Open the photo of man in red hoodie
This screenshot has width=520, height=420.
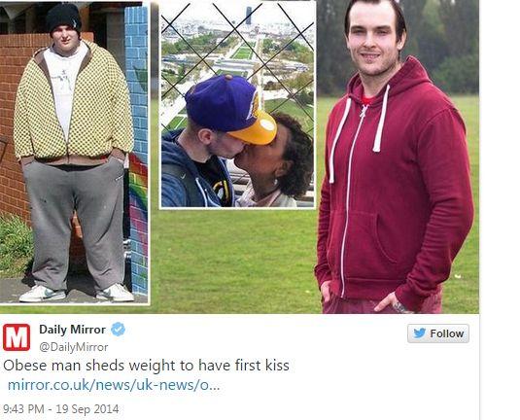395,157
